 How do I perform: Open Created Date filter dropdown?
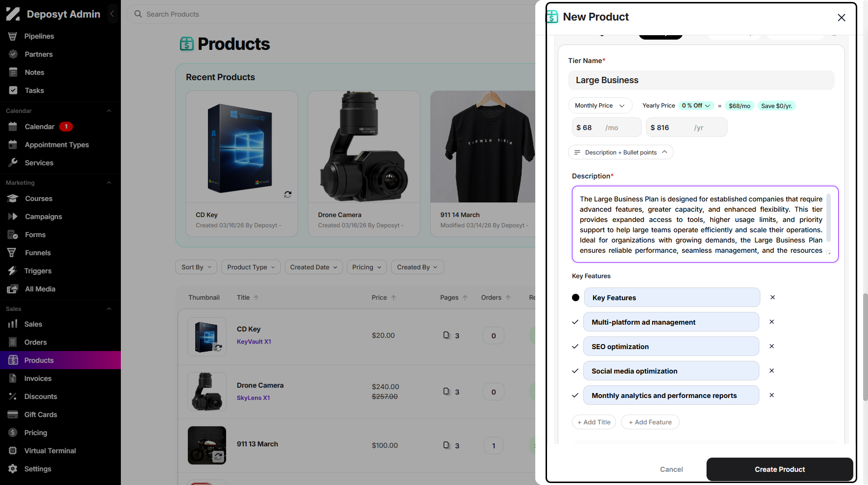point(314,267)
